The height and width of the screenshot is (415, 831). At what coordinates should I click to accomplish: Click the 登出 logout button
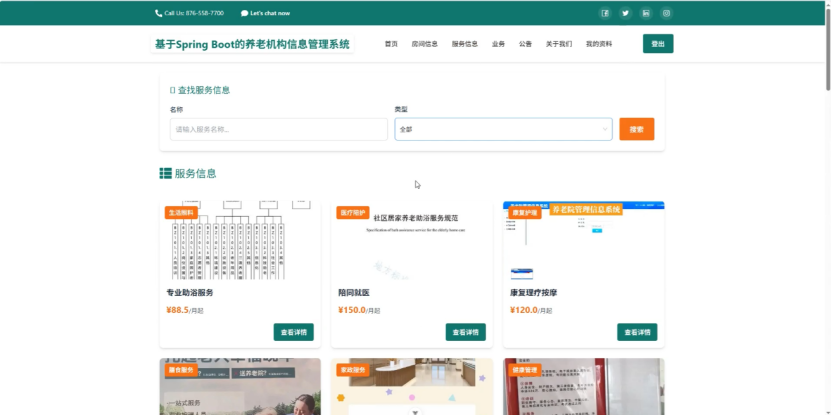658,43
